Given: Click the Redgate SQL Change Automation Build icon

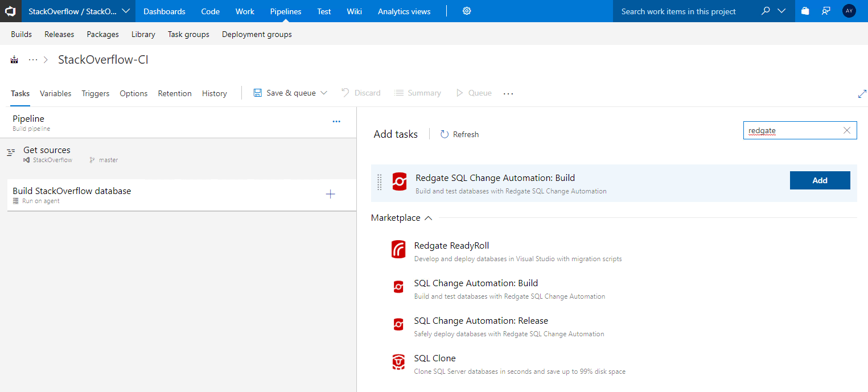Looking at the screenshot, I should tap(400, 182).
